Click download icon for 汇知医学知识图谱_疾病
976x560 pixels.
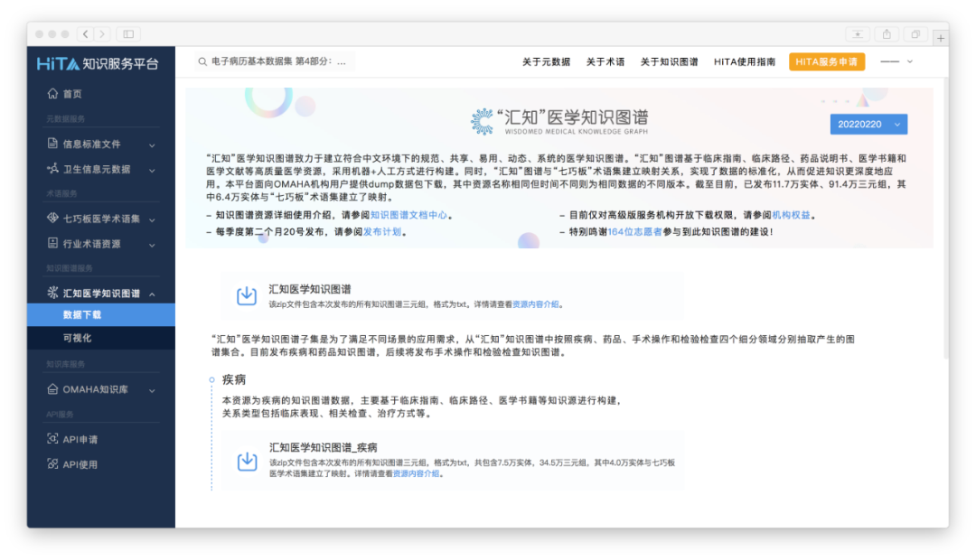click(247, 461)
